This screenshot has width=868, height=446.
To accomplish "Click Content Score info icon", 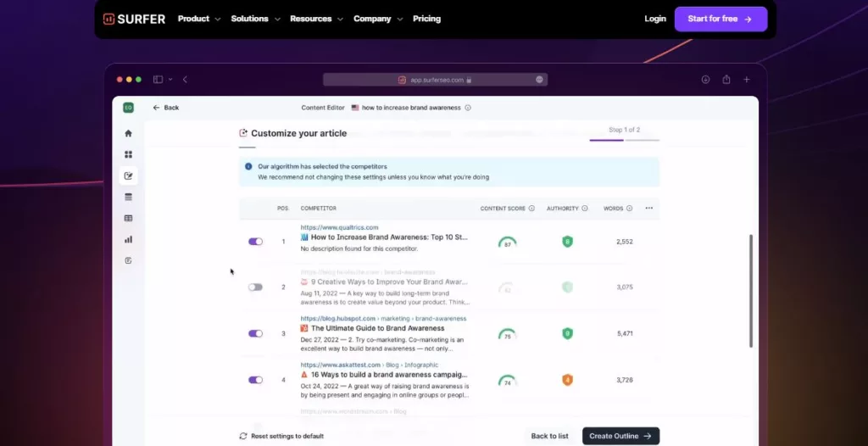I will click(x=531, y=209).
